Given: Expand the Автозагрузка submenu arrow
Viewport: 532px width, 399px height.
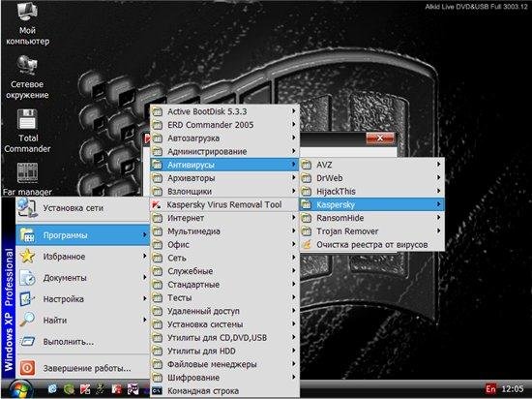Looking at the screenshot, I should pos(293,138).
